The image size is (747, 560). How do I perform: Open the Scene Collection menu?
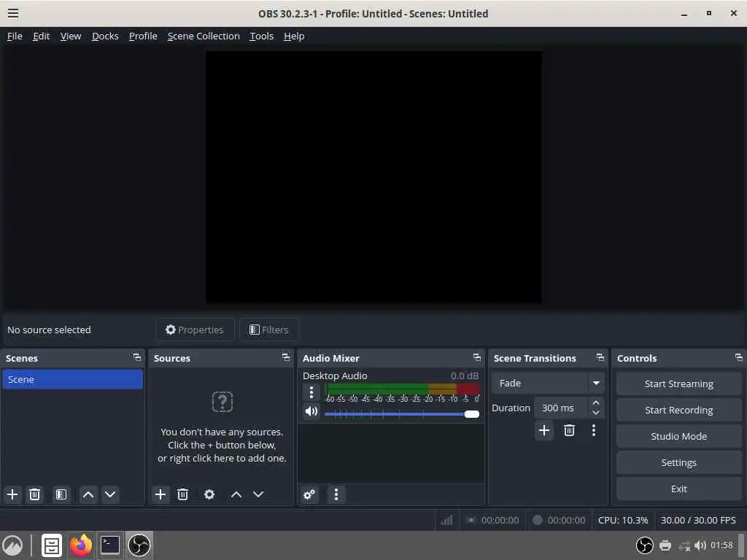click(204, 36)
